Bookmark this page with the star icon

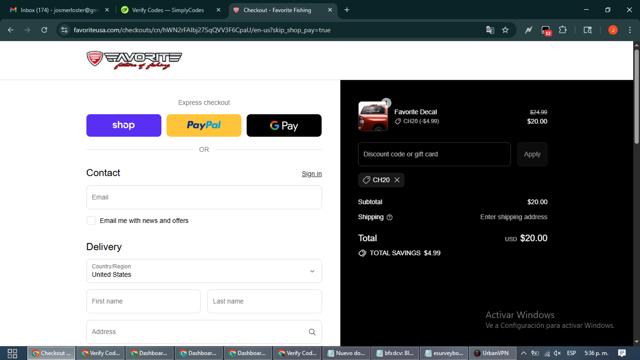505,30
